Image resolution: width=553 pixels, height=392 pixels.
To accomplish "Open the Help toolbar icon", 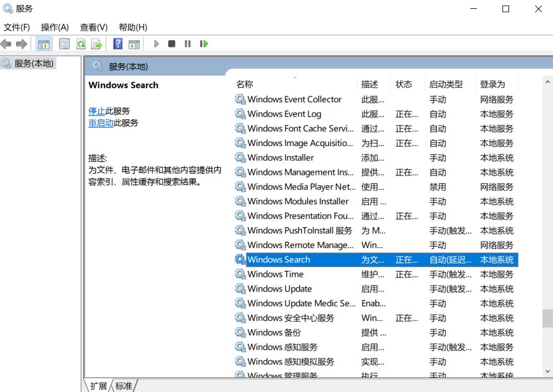I will 118,44.
